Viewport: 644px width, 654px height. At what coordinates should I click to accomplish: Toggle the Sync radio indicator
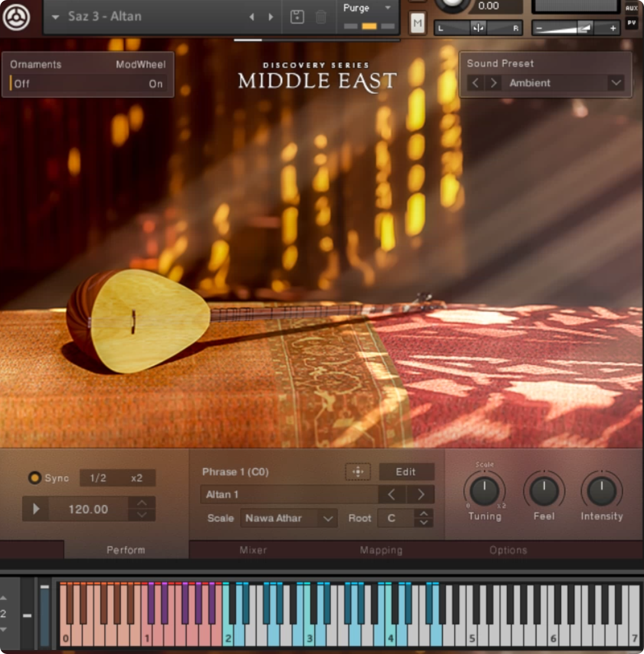tap(35, 477)
